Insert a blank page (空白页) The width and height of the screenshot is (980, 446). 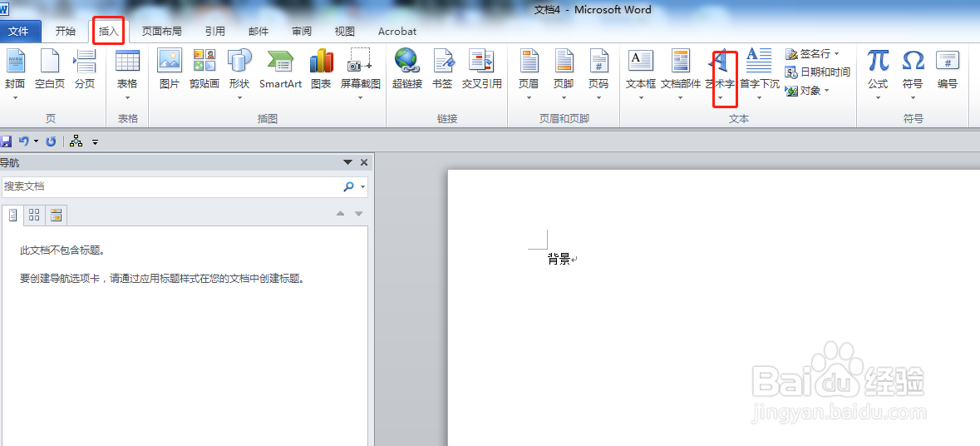50,70
